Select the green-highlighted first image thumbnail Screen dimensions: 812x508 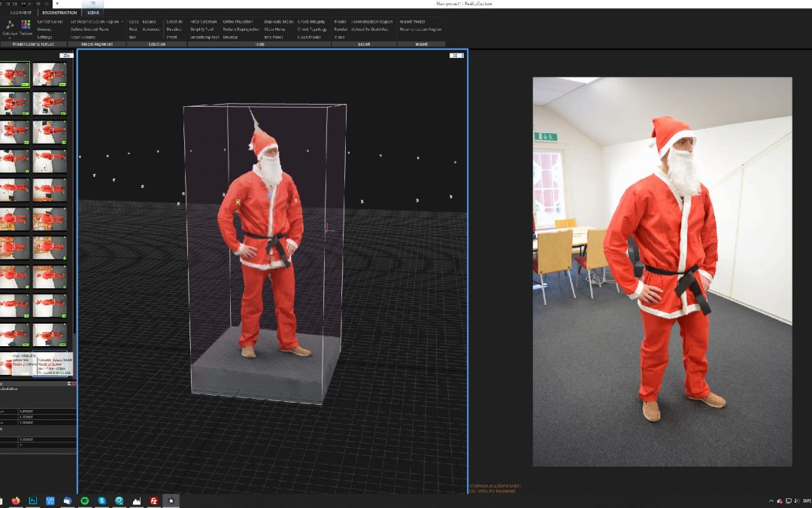pos(14,74)
